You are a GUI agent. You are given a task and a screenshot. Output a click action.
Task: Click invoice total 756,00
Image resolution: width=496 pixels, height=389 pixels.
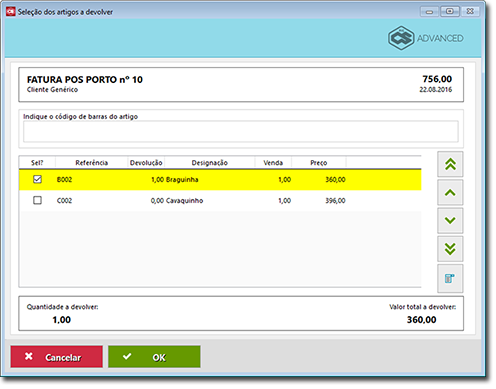[x=437, y=79]
